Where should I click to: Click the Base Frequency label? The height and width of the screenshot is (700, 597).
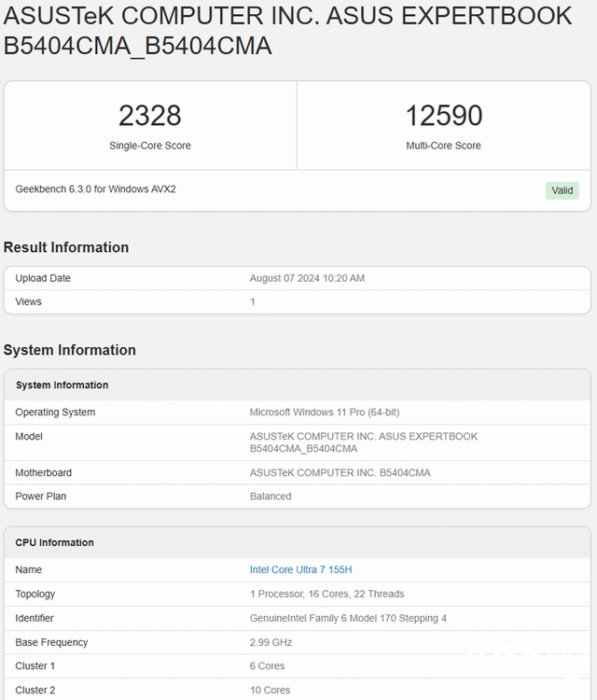pos(51,642)
